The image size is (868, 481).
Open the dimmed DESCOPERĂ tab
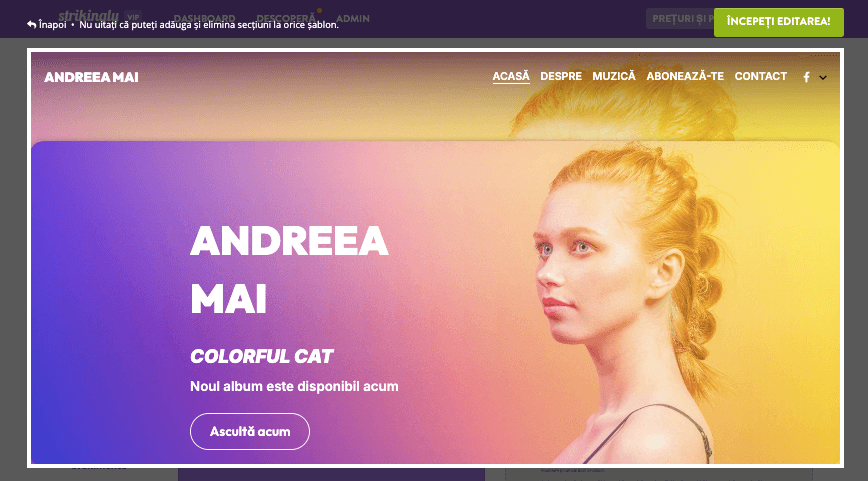(286, 18)
